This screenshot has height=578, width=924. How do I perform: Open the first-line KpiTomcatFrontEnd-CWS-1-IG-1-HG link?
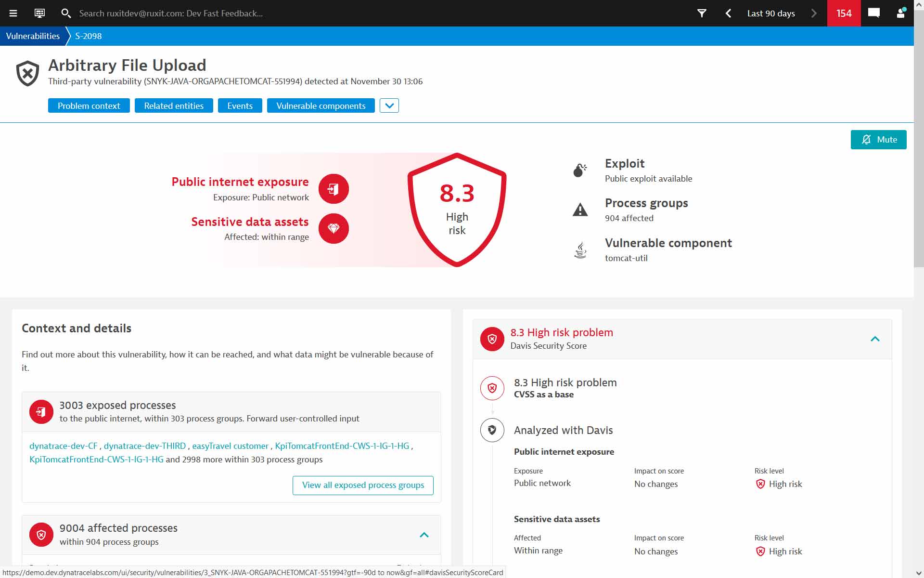342,446
